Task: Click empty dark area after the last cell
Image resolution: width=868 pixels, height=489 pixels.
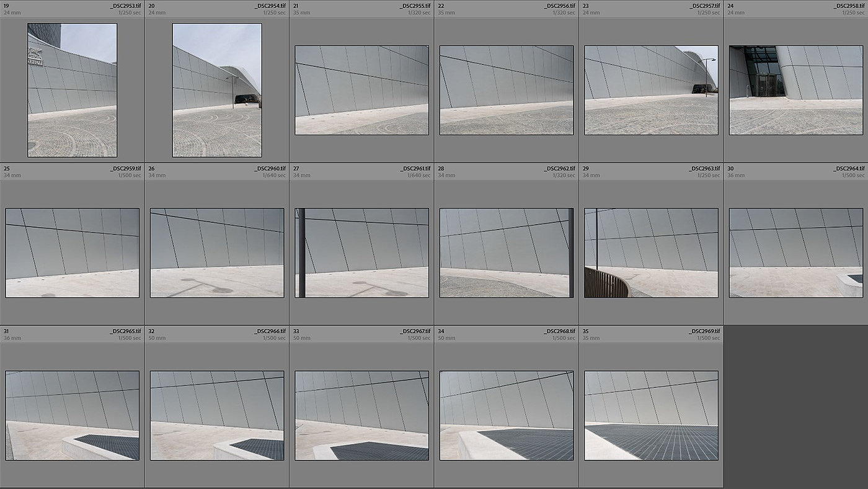Action: tap(796, 406)
